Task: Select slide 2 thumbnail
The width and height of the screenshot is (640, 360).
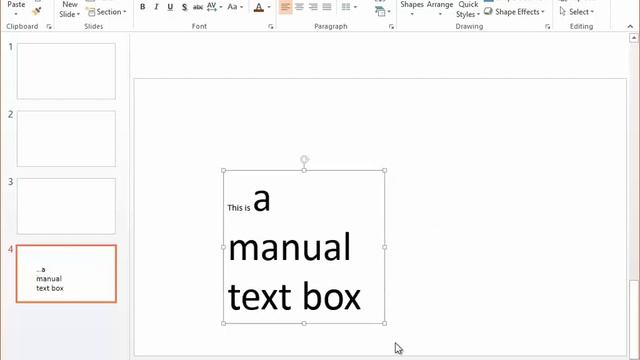Action: tap(66, 139)
